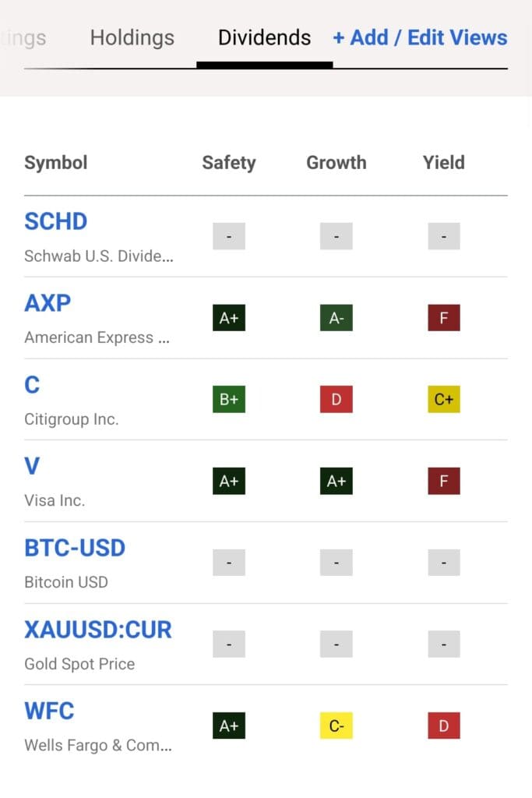Open the Holdings tab
The image size is (532, 798).
[132, 37]
